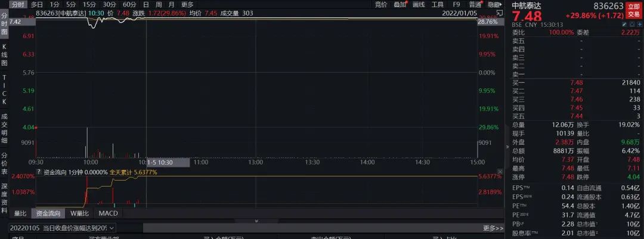Open the 20220105 date condition dropdown
The height and width of the screenshot is (239, 644).
(63, 228)
